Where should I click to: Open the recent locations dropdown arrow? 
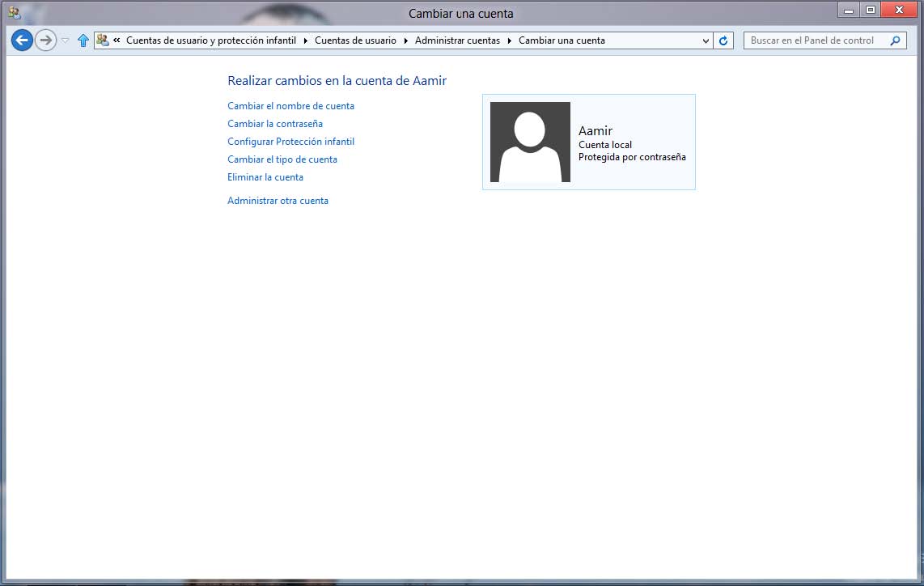click(66, 40)
